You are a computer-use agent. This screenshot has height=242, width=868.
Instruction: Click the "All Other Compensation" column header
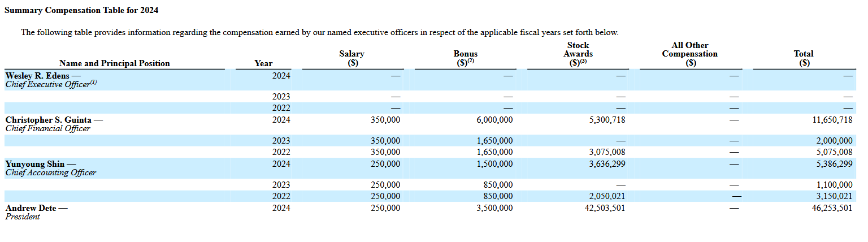click(689, 54)
